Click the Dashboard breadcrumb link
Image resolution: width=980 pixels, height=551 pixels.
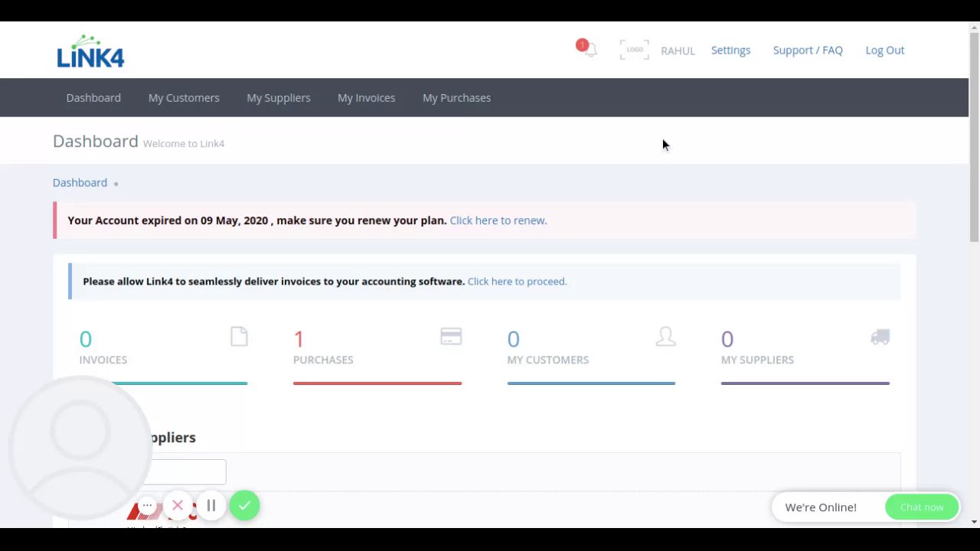pos(80,183)
